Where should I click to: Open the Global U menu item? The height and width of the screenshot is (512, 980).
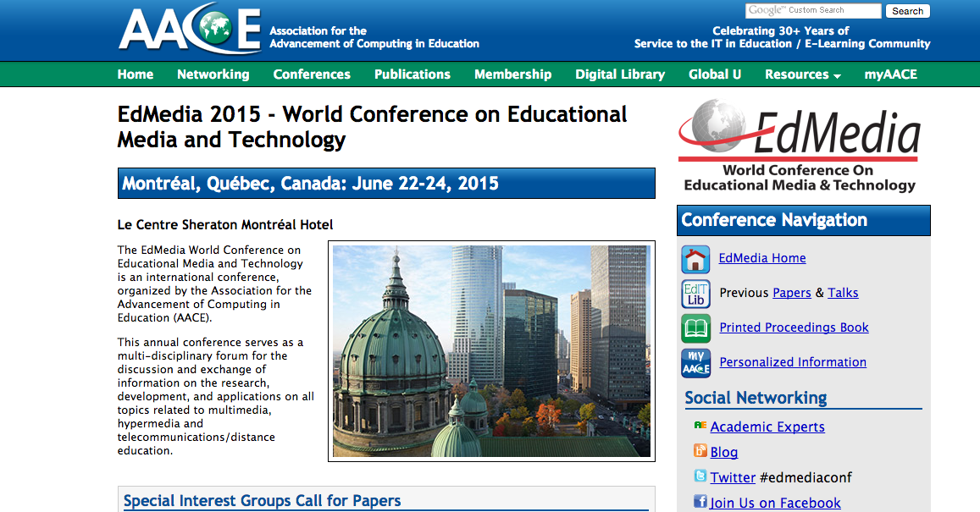pyautogui.click(x=715, y=74)
